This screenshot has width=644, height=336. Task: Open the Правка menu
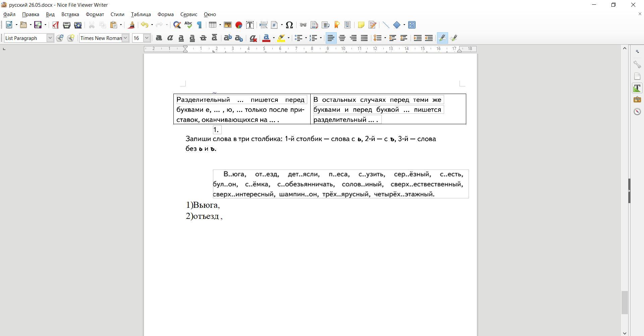click(x=31, y=14)
